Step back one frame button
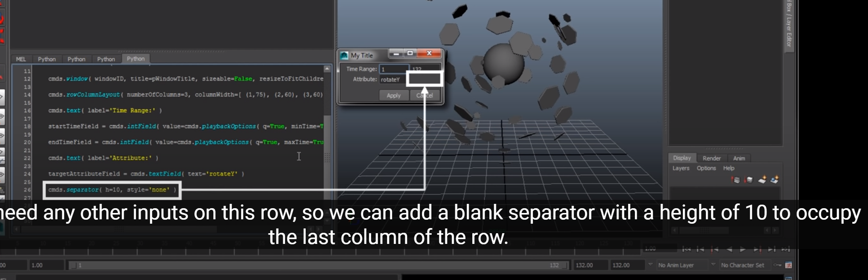The image size is (868, 280). pos(701,249)
